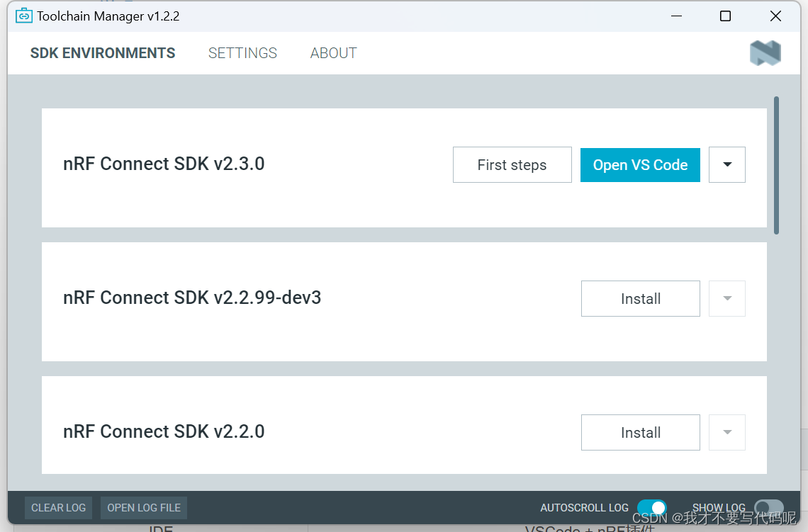The height and width of the screenshot is (532, 808).
Task: Click the SDK list vertical scrollbar
Action: click(776, 165)
